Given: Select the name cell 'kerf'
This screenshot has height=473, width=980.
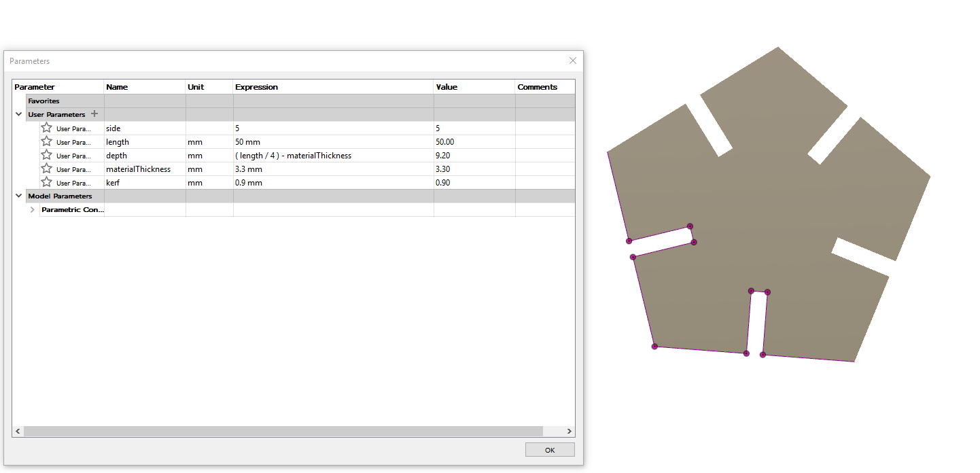Looking at the screenshot, I should click(x=145, y=182).
